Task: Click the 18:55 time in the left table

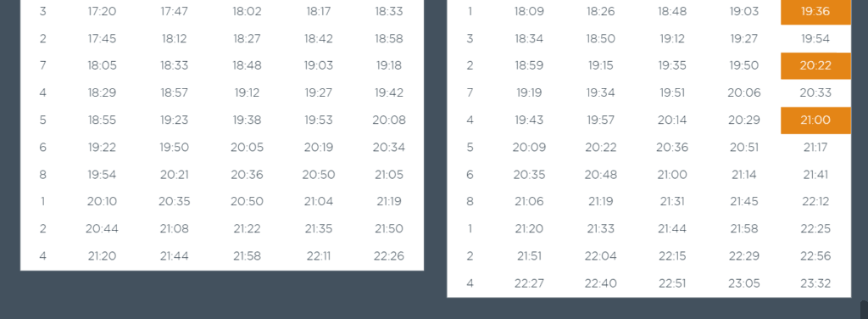Action: click(x=102, y=120)
